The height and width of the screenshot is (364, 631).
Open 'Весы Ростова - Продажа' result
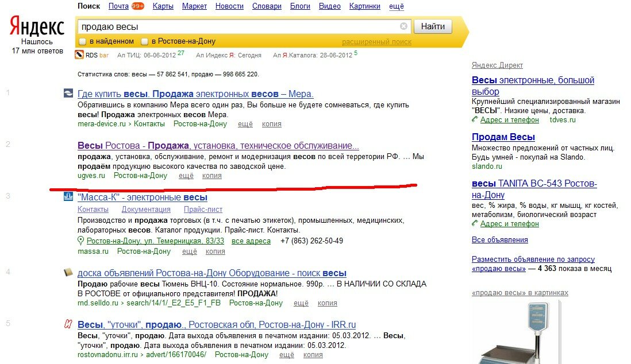(x=218, y=145)
